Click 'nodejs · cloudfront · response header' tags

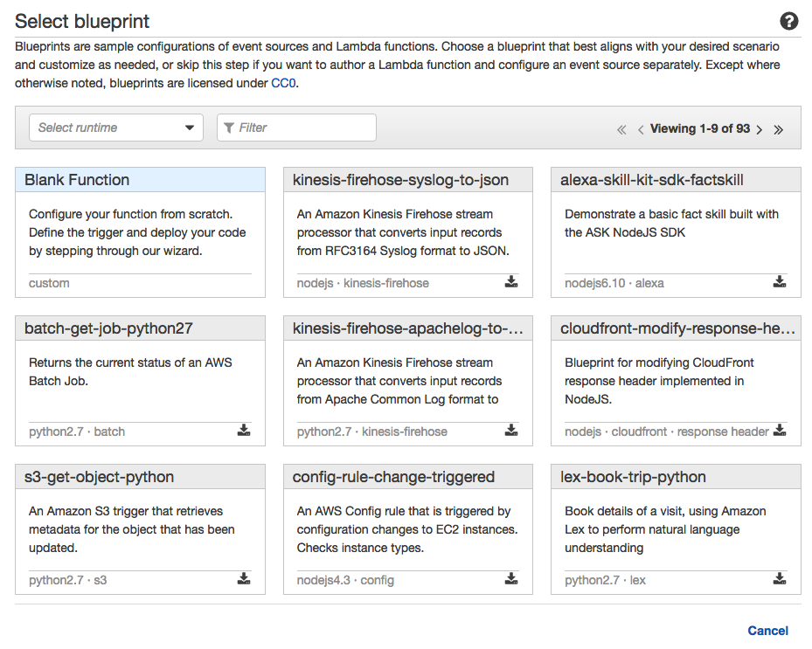pos(667,432)
